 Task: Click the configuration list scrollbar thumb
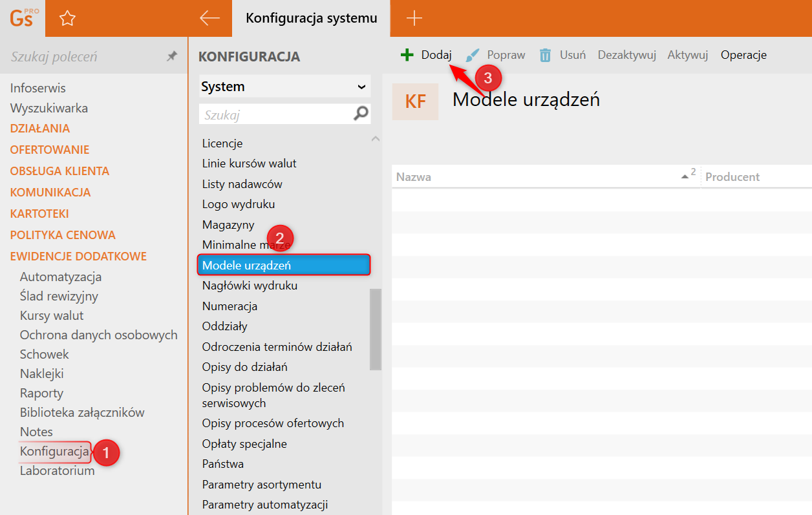click(376, 329)
